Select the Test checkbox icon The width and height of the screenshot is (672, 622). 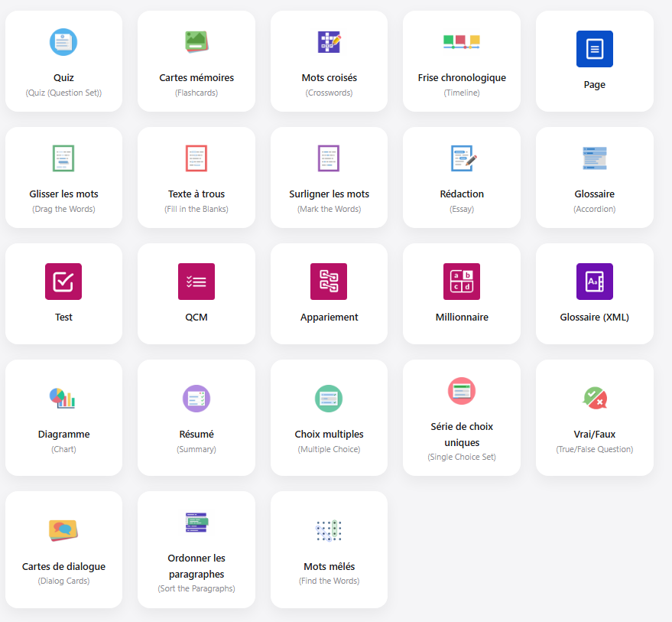63,282
